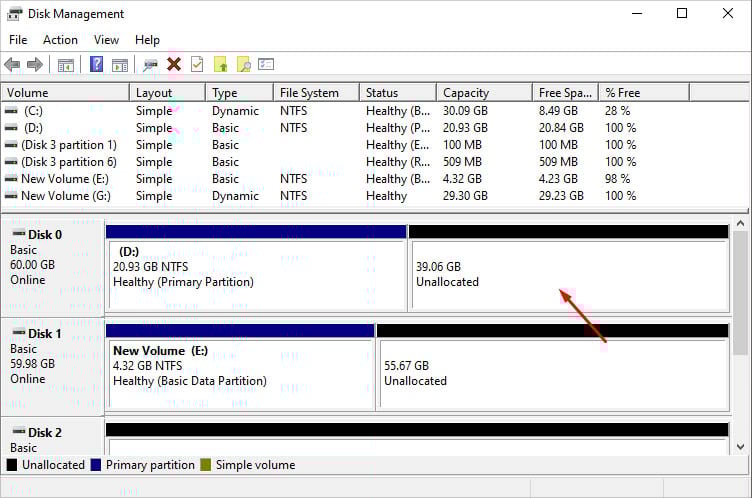Click the Properties checkmark sheet icon
The width and height of the screenshot is (752, 498).
tap(197, 65)
